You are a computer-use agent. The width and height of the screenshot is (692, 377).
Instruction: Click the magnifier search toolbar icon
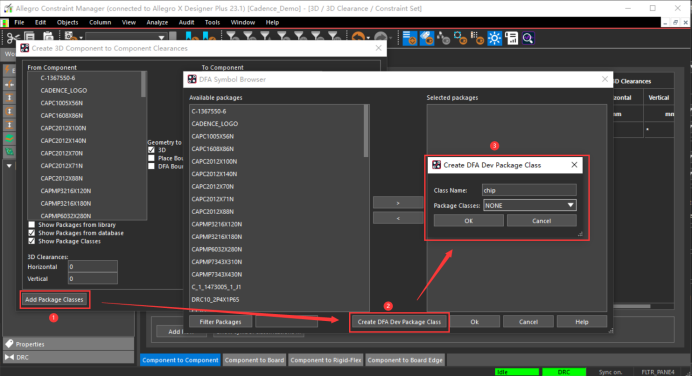[528, 38]
